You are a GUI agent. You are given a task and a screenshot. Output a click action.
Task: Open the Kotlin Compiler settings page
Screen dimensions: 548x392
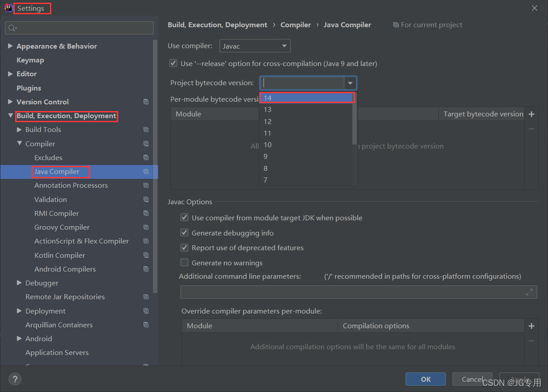(x=59, y=255)
